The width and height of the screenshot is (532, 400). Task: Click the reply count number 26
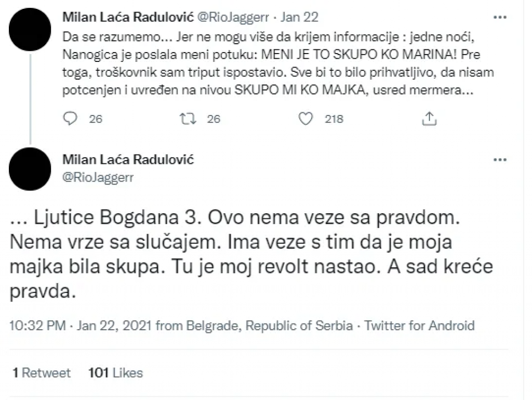pos(95,119)
